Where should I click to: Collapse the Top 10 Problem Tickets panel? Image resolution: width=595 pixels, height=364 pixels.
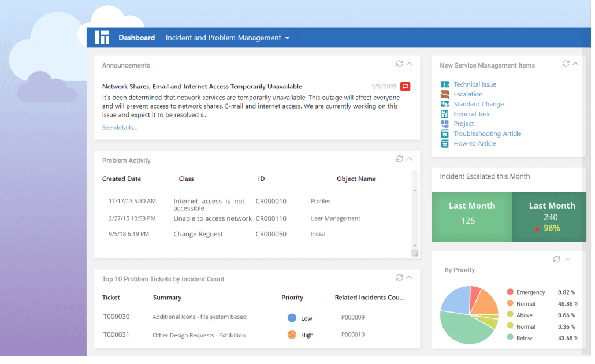pos(409,277)
